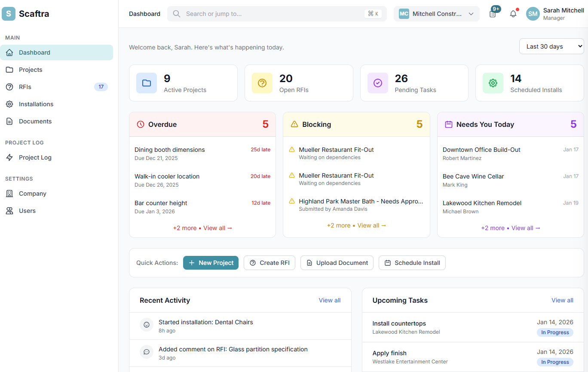The image size is (588, 372).
Task: Open Sarah Mitchell's profile avatar menu
Action: click(x=533, y=13)
